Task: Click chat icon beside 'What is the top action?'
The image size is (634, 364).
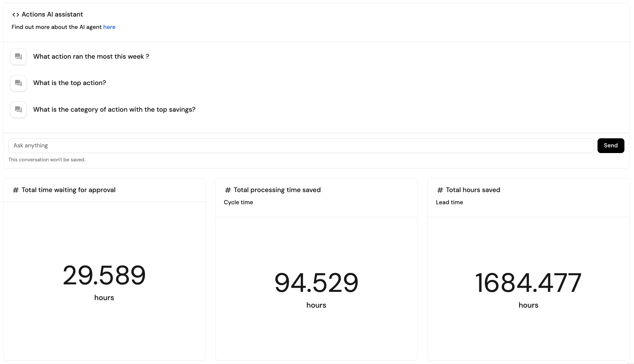Action: (x=18, y=83)
